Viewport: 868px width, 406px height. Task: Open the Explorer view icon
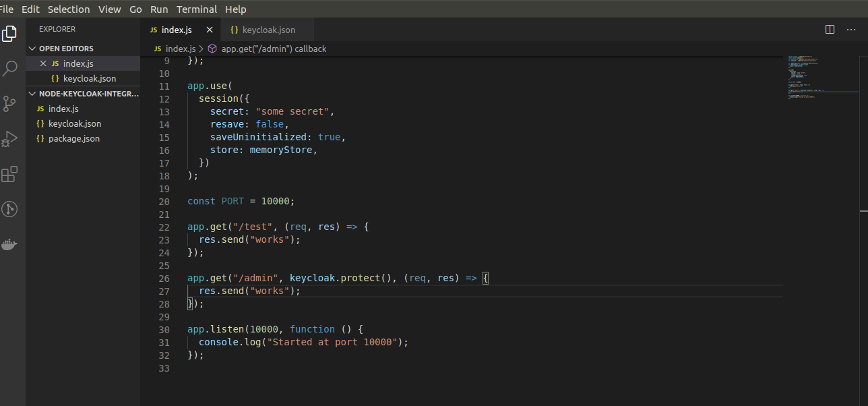[9, 33]
